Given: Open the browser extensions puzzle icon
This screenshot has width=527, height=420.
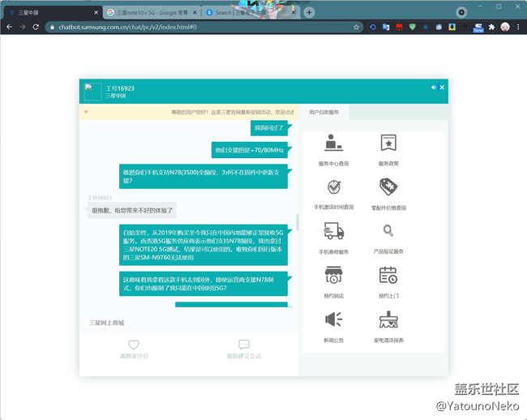Looking at the screenshot, I should coord(491,27).
